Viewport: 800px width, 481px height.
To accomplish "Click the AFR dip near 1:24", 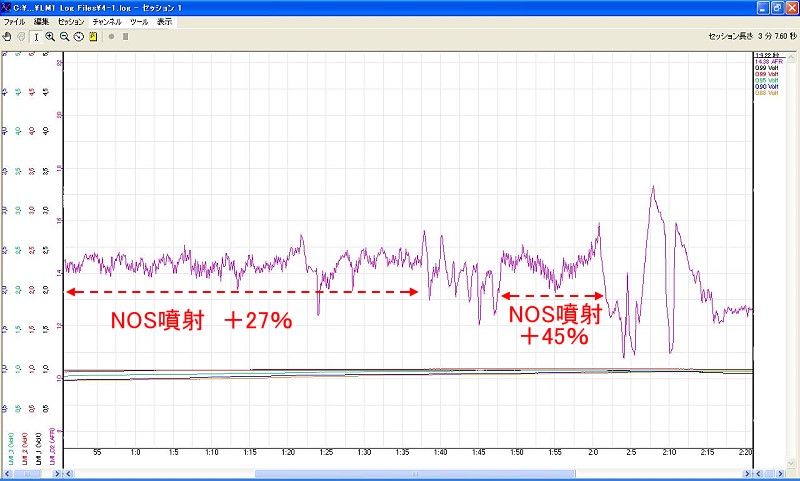I will click(318, 312).
